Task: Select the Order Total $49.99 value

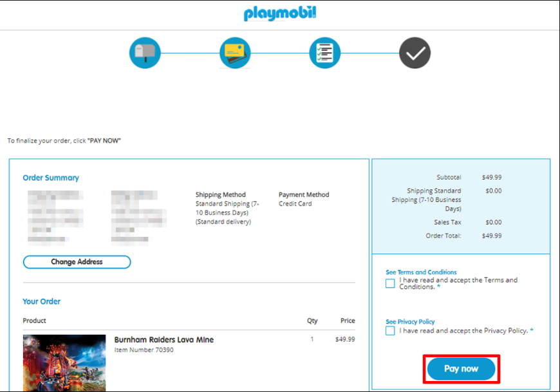Action: click(491, 236)
